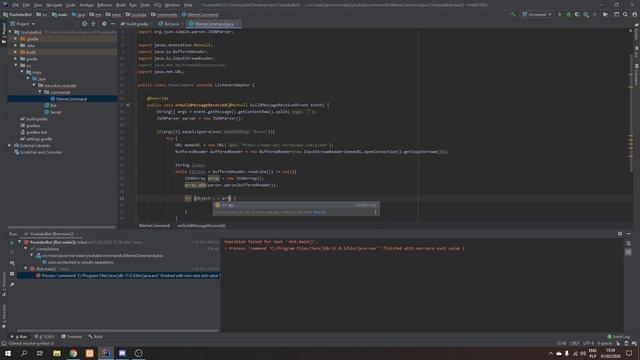Expand the build folder node

16,52
